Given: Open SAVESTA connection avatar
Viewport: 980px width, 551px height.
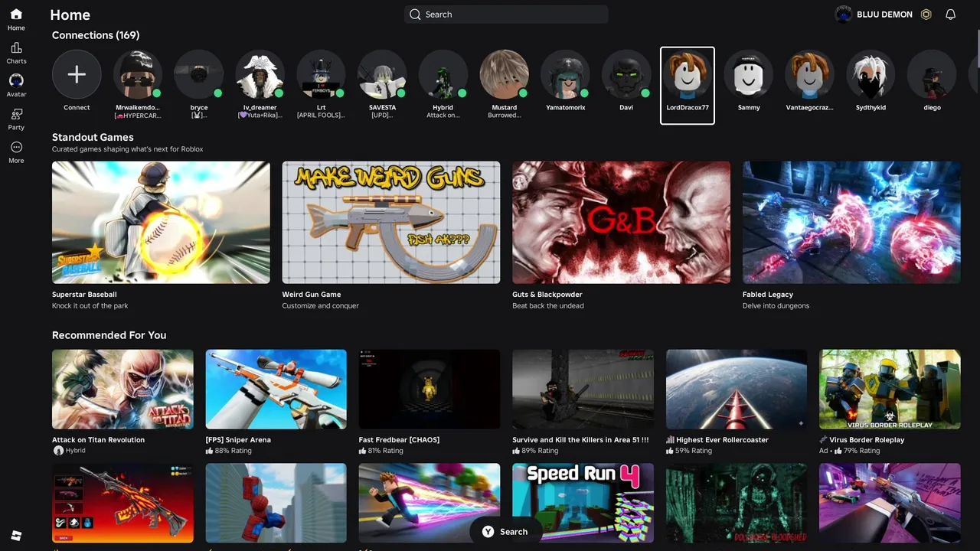Looking at the screenshot, I should (382, 74).
